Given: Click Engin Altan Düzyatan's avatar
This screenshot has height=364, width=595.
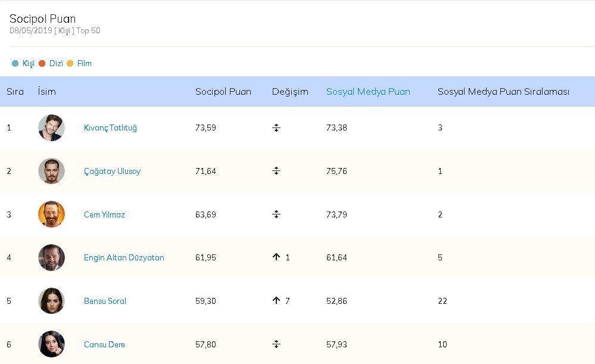Looking at the screenshot, I should pyautogui.click(x=51, y=257).
